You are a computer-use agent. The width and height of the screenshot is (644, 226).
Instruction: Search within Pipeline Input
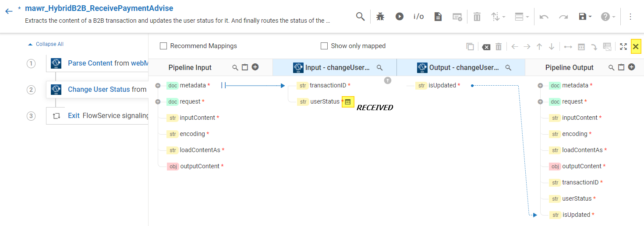click(x=235, y=67)
